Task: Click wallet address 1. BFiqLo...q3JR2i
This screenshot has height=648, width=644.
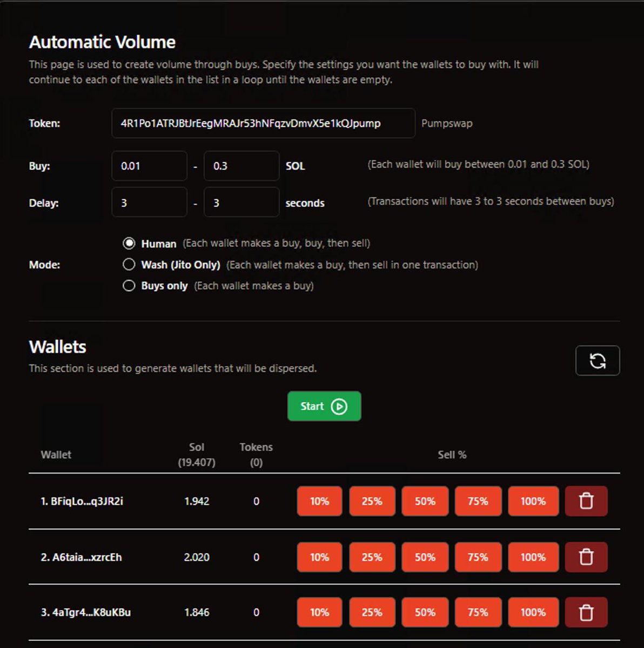Action: [82, 501]
